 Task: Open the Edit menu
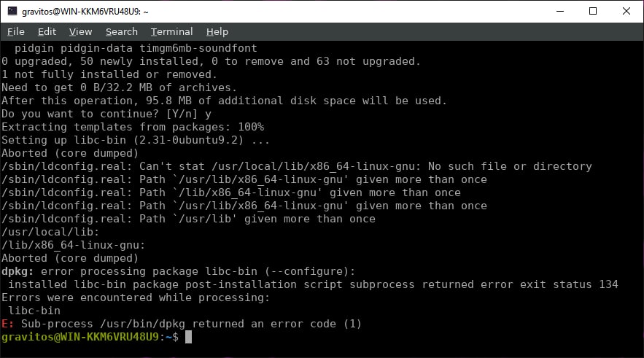point(47,31)
